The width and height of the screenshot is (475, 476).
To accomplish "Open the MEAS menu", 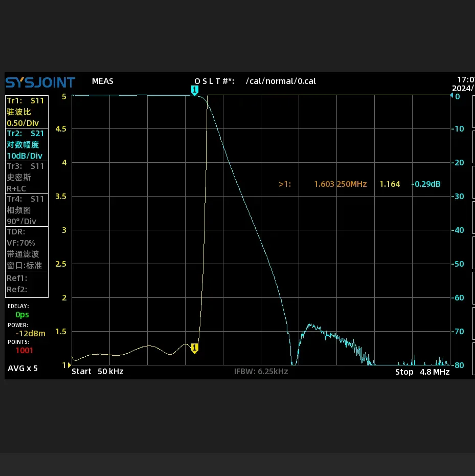I will (103, 81).
